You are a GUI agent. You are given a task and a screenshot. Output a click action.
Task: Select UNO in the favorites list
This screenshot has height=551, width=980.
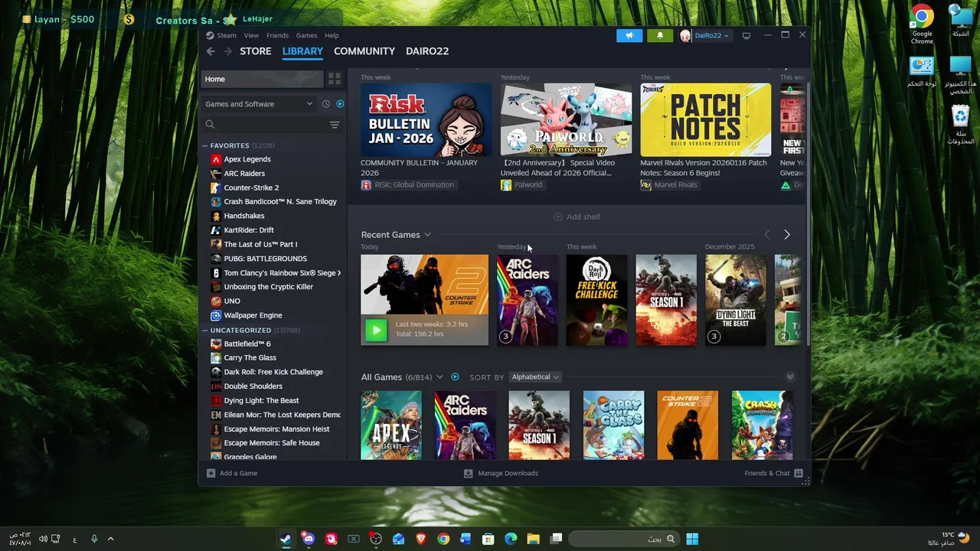pyautogui.click(x=232, y=302)
